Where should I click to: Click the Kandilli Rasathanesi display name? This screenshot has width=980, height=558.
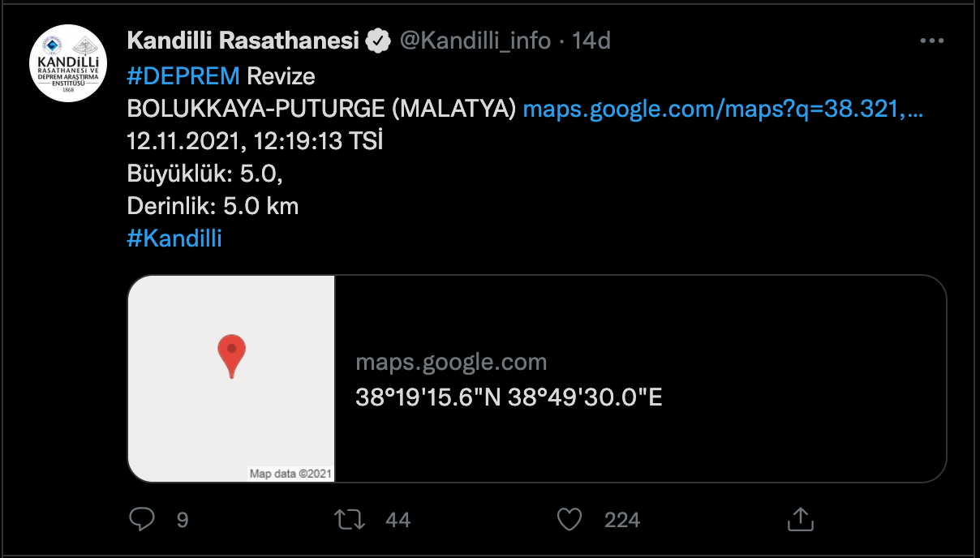[x=243, y=41]
